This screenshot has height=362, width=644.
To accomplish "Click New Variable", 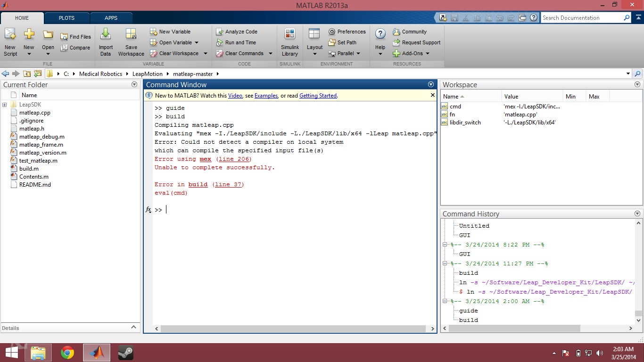I will click(170, 32).
